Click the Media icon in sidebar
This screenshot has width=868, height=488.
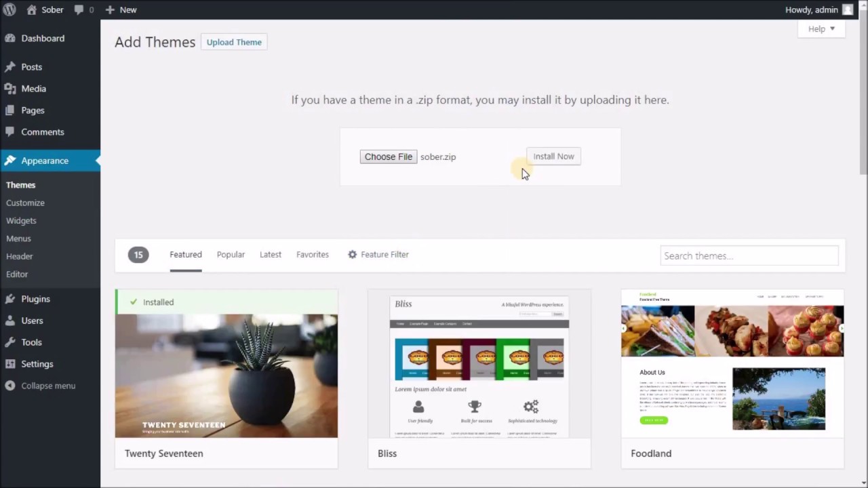point(10,89)
